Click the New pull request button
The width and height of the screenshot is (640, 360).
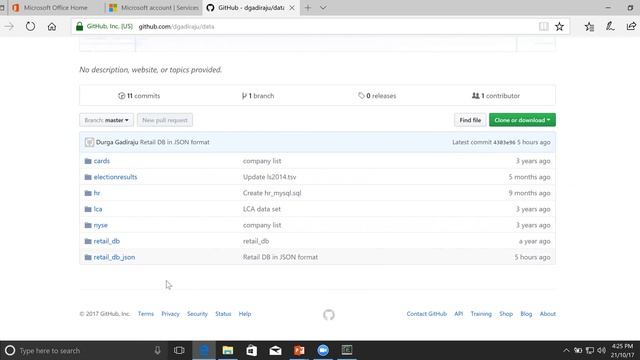tap(165, 120)
